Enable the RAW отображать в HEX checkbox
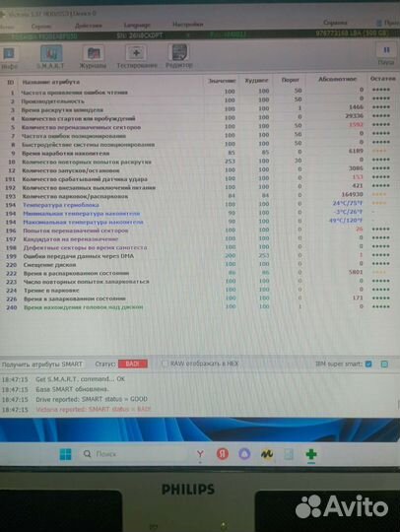Image resolution: width=400 pixels, height=532 pixels. point(165,364)
